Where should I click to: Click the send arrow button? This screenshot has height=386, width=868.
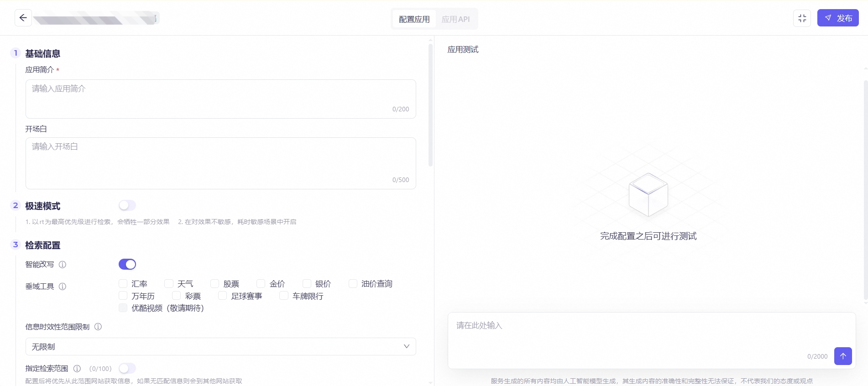click(843, 356)
